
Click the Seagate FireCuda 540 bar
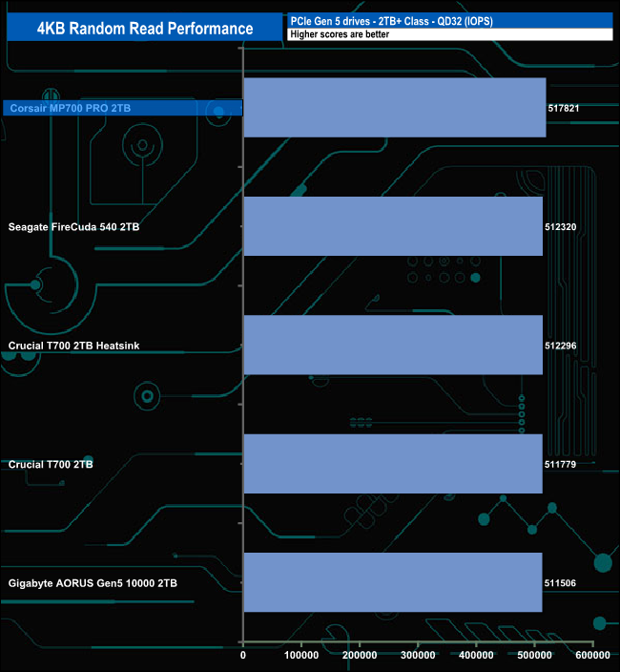(393, 226)
